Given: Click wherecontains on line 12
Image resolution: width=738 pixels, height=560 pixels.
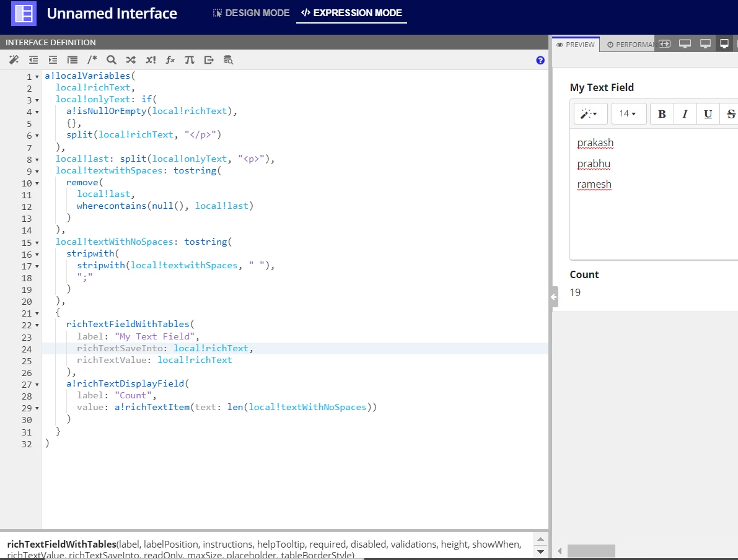Looking at the screenshot, I should click(x=112, y=206).
